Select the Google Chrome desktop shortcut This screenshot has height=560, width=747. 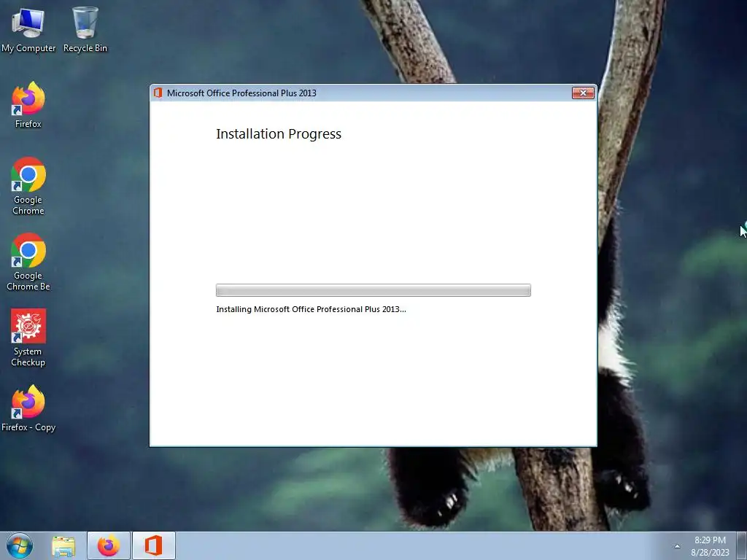pos(28,186)
